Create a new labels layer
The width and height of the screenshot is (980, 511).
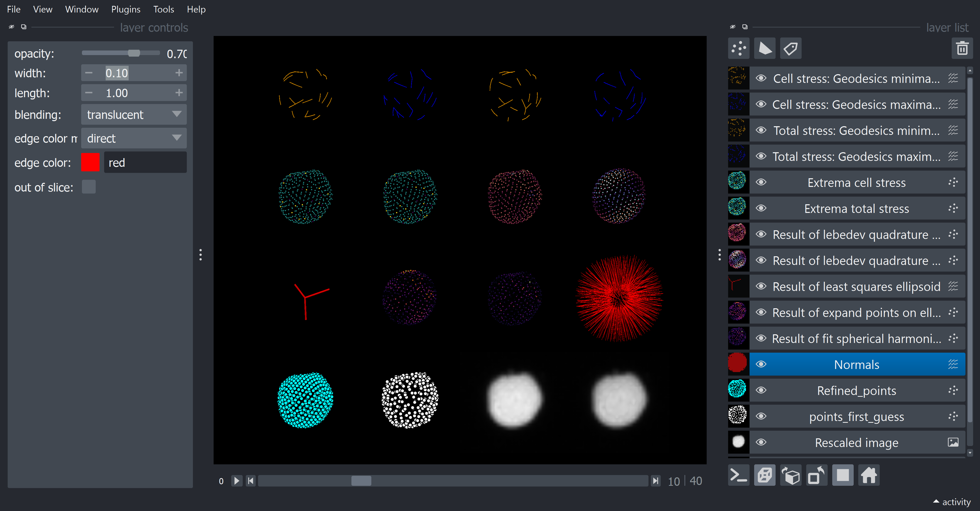click(x=791, y=49)
